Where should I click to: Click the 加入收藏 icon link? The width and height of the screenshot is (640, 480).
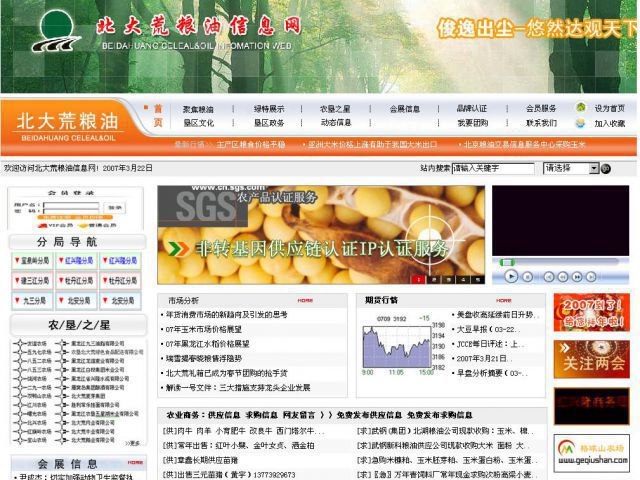pos(581,123)
